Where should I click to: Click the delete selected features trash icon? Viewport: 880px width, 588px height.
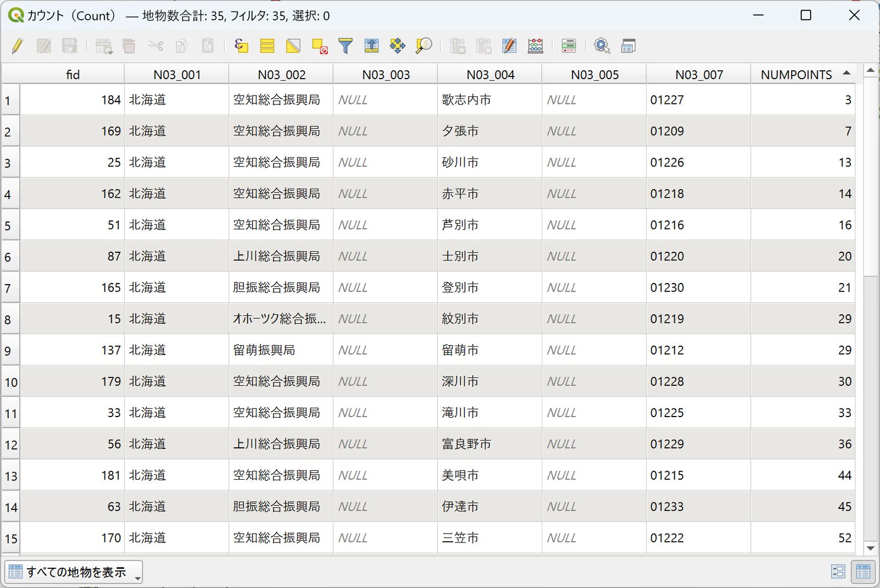coord(129,46)
